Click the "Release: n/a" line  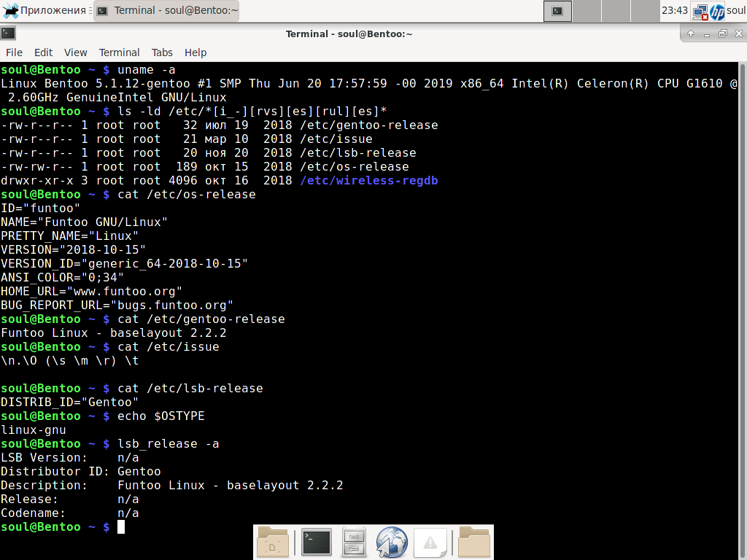point(69,499)
